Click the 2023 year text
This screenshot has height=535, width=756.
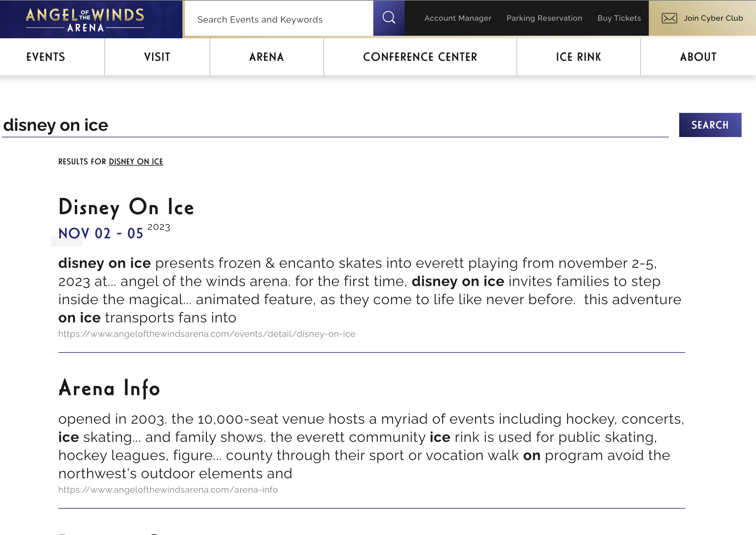(159, 227)
